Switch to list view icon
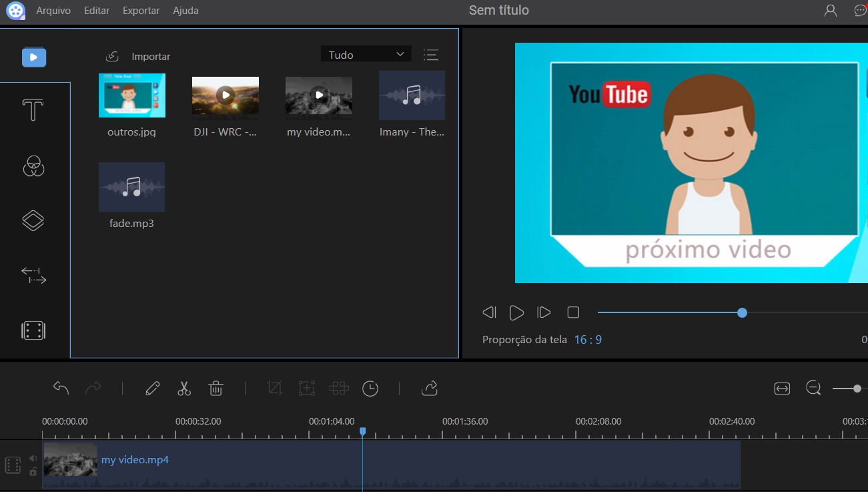Image resolution: width=868 pixels, height=492 pixels. 431,55
